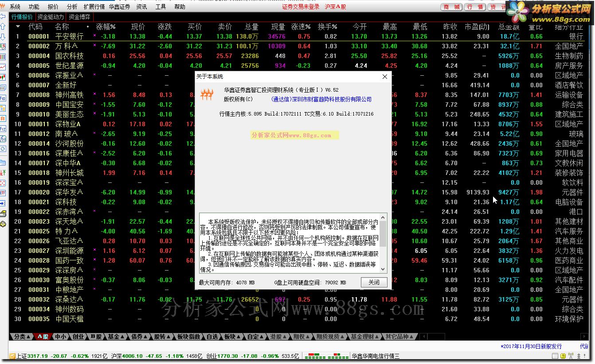The width and height of the screenshot is (595, 364).
Task: Click the yellow gear icon at sidebar bottom
Action: [3, 224]
